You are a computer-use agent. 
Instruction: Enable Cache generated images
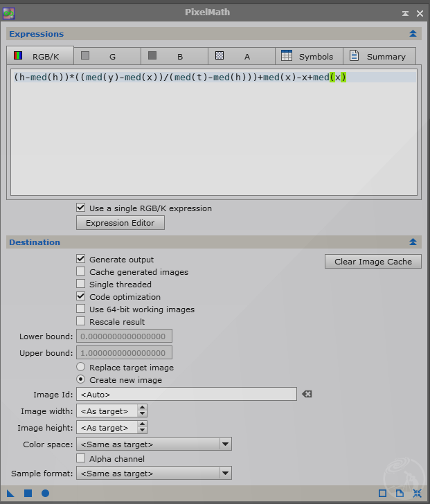point(80,271)
